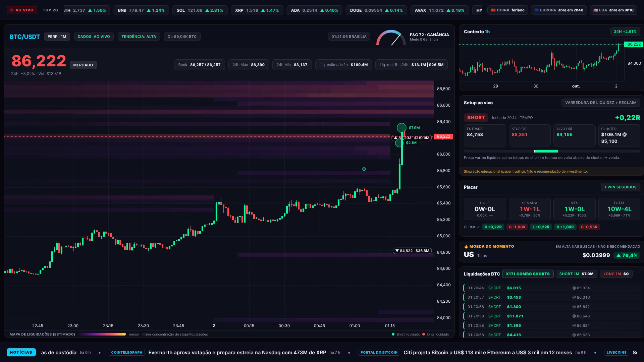Click the S -1,00R recent trade chip
The width and height of the screenshot is (644, 362).
point(517,227)
